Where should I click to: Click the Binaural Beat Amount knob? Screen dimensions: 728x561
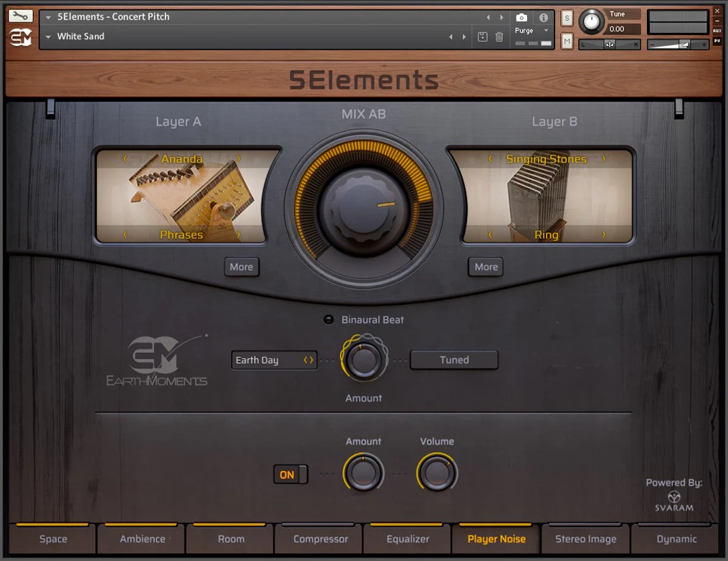364,360
